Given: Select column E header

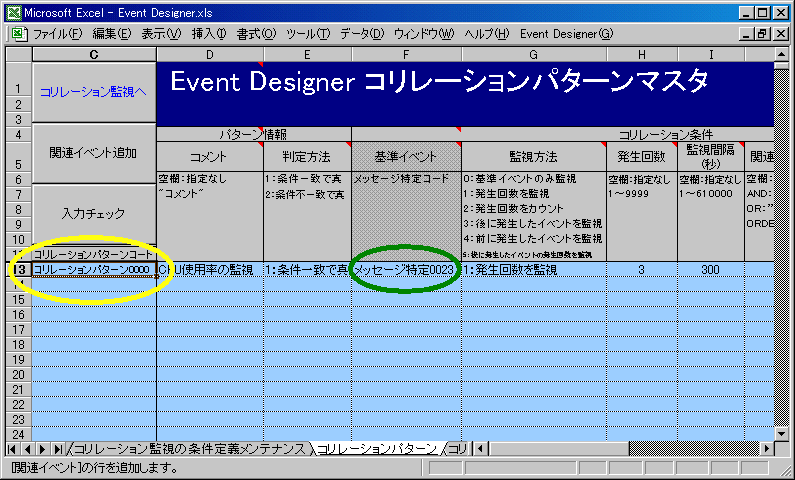Looking at the screenshot, I should [307, 54].
